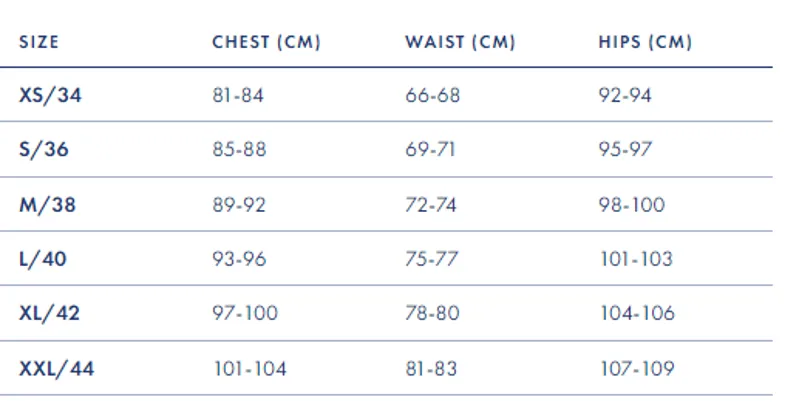Select the S/36 size row label
Image resolution: width=800 pixels, height=408 pixels.
(44, 149)
